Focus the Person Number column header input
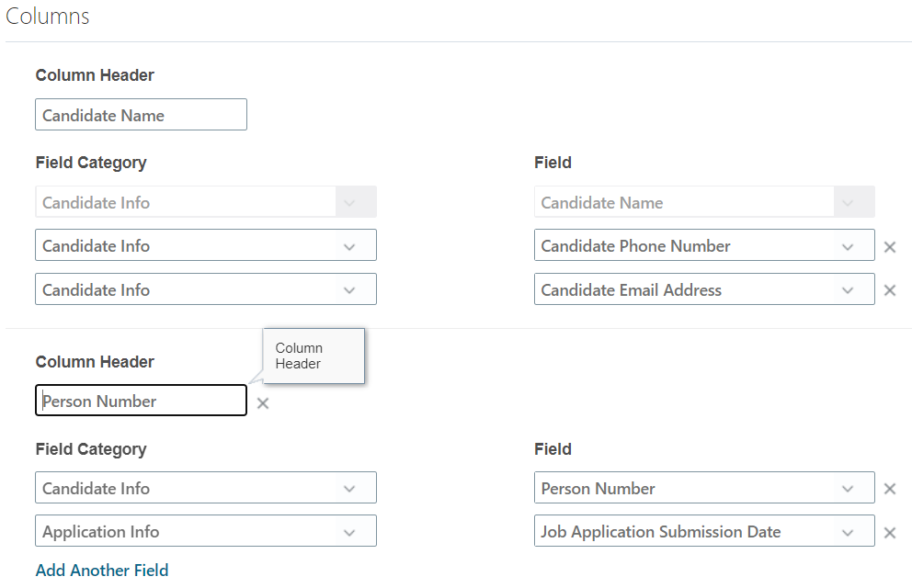The image size is (912, 588). click(x=141, y=401)
